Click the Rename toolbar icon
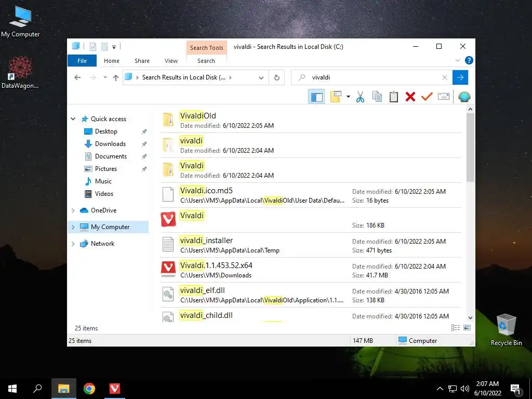532x399 pixels. (444, 97)
